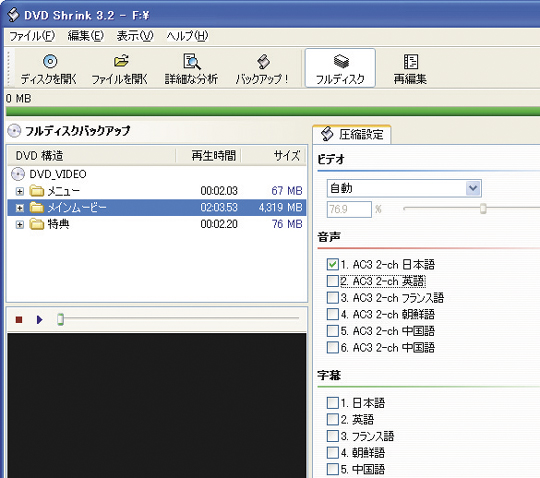The width and height of the screenshot is (540, 478).
Task: Click the ディスクを開く disc icon
Action: click(x=50, y=62)
